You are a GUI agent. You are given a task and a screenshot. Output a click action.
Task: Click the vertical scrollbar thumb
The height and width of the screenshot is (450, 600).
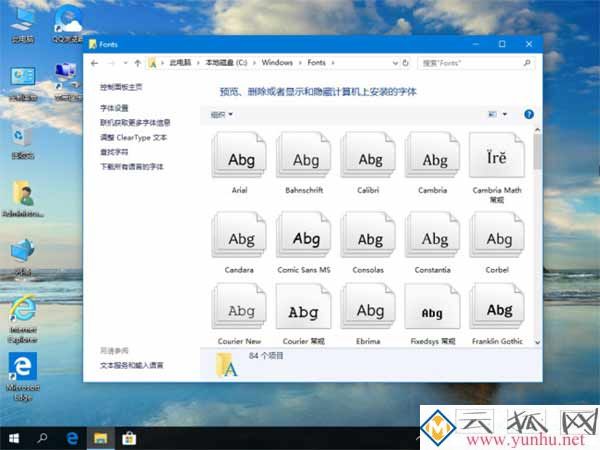537,152
